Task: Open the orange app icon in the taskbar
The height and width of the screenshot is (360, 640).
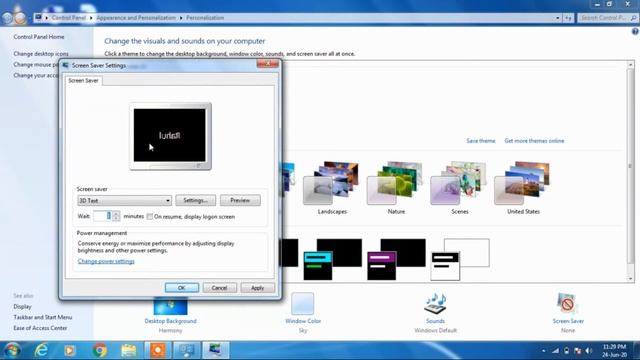Action: 158,350
